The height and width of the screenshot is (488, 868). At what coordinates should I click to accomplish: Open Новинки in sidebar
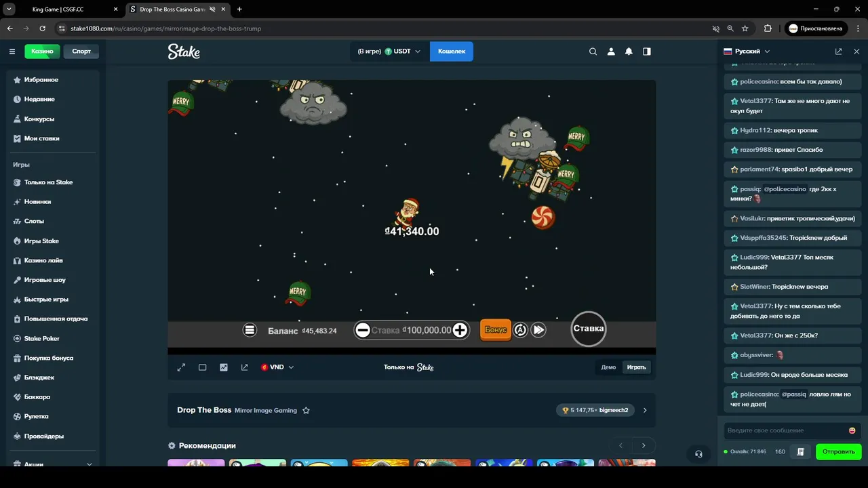[x=37, y=201]
